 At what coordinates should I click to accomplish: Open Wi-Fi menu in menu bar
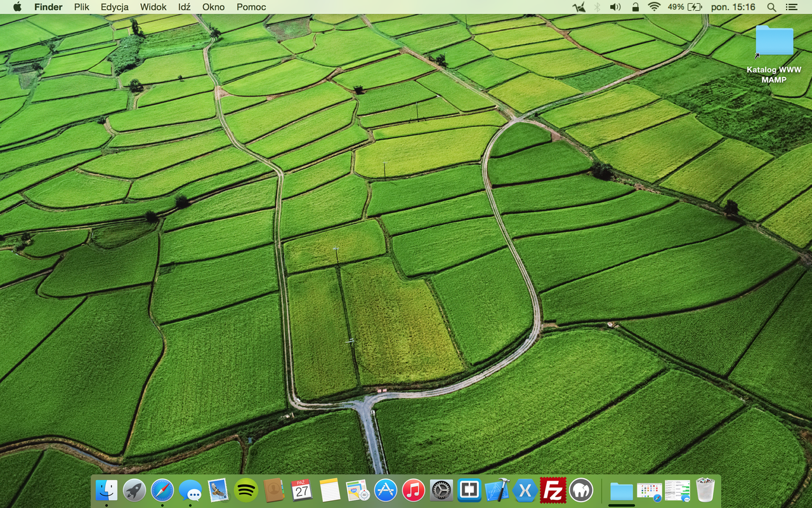[x=654, y=7]
